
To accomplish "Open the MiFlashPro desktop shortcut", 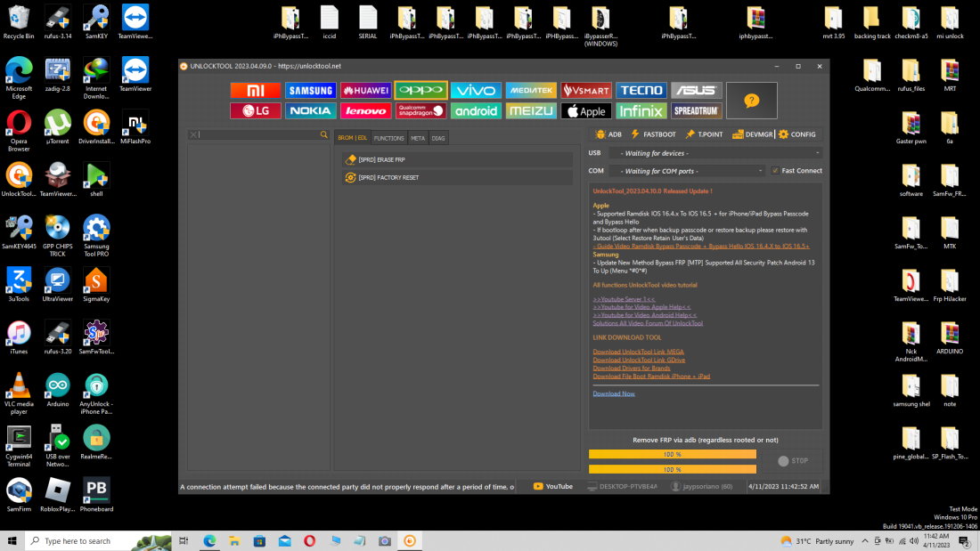I will tap(135, 127).
